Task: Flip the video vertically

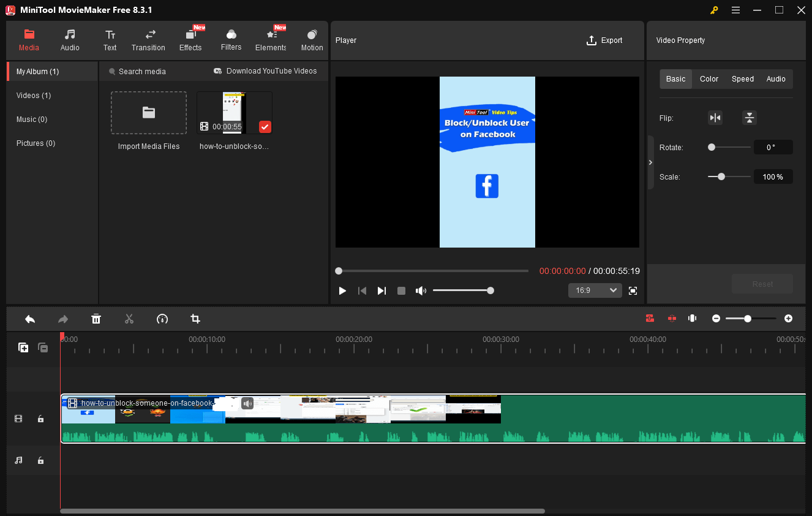Action: [x=749, y=118]
